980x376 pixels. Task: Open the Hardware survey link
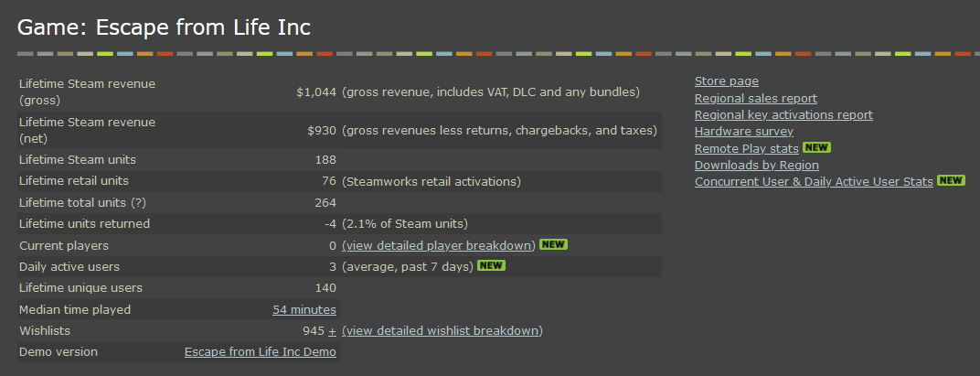click(744, 132)
